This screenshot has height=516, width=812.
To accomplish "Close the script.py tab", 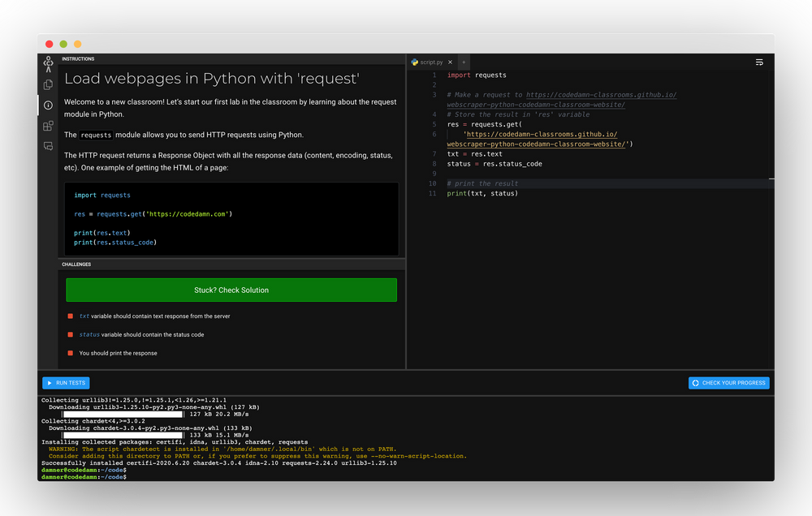I will 449,62.
